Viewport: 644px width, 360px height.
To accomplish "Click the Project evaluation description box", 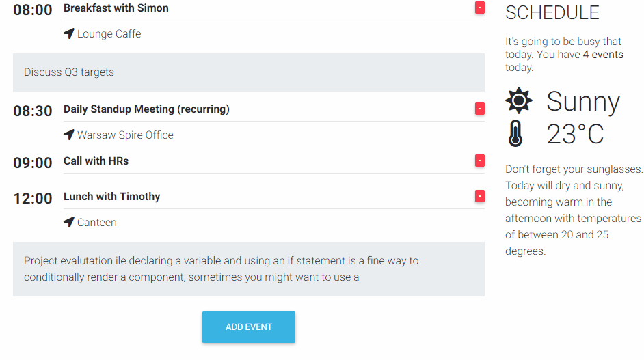I will pyautogui.click(x=248, y=268).
